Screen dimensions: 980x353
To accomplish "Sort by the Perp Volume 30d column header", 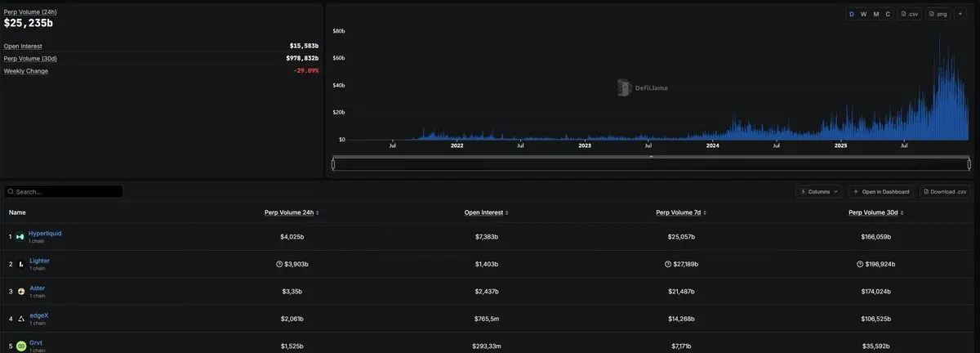I will pos(877,212).
